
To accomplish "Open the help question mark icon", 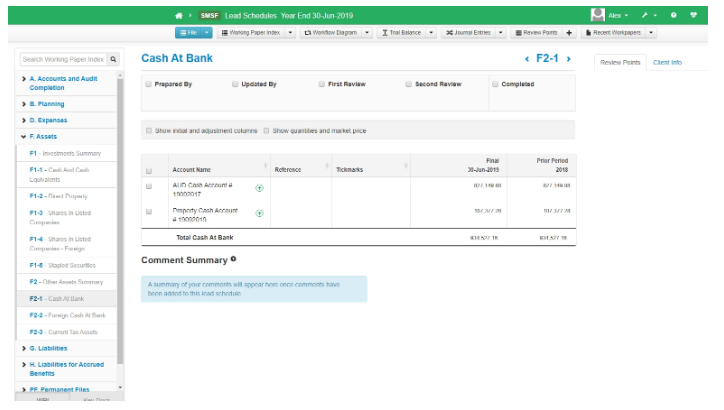I will point(691,16).
